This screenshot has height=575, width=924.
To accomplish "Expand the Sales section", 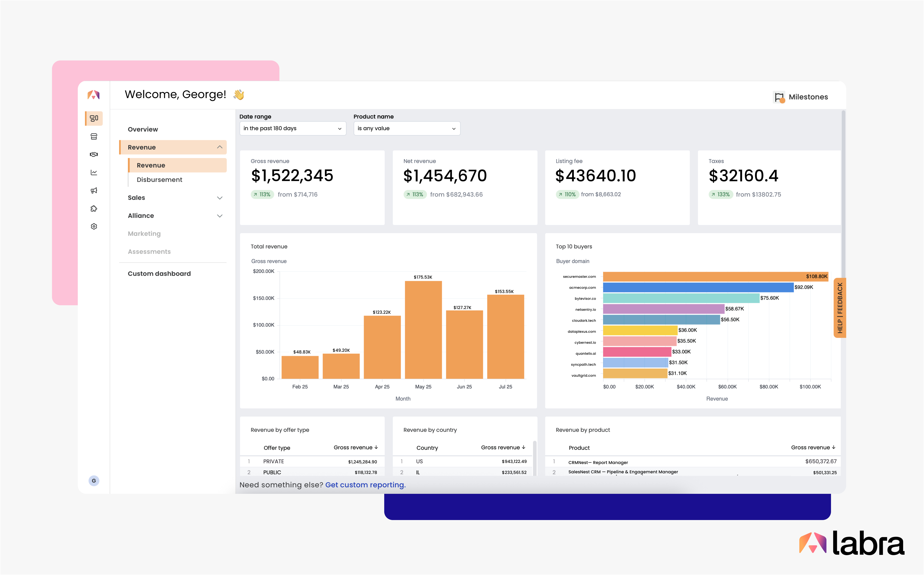I will (174, 197).
